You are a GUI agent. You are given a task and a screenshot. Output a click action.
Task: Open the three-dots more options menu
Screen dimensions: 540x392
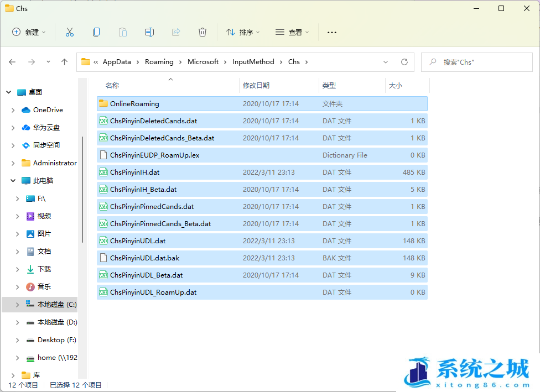tap(332, 32)
